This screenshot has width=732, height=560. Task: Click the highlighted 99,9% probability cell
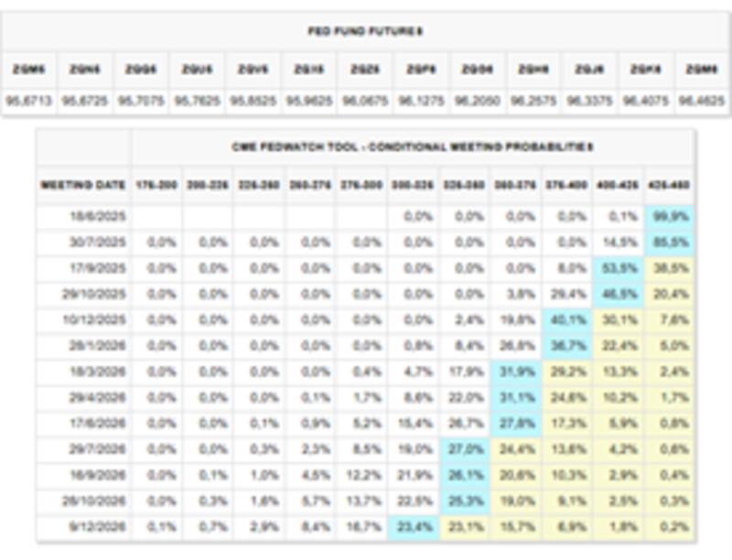pyautogui.click(x=669, y=217)
